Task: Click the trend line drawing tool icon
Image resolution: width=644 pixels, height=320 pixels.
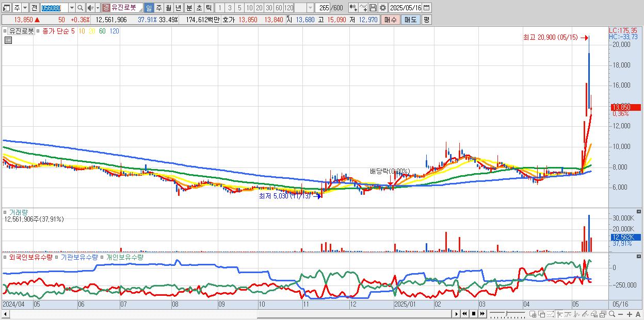Action: pyautogui.click(x=568, y=314)
